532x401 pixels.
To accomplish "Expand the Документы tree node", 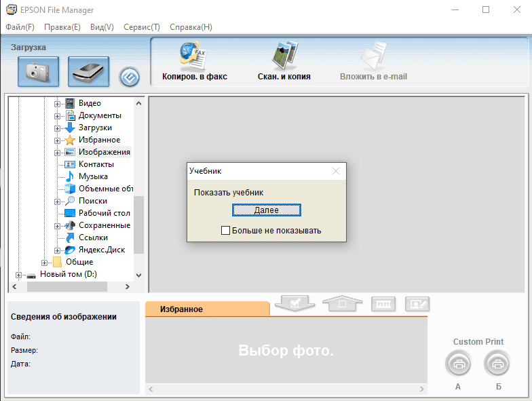I will [57, 116].
